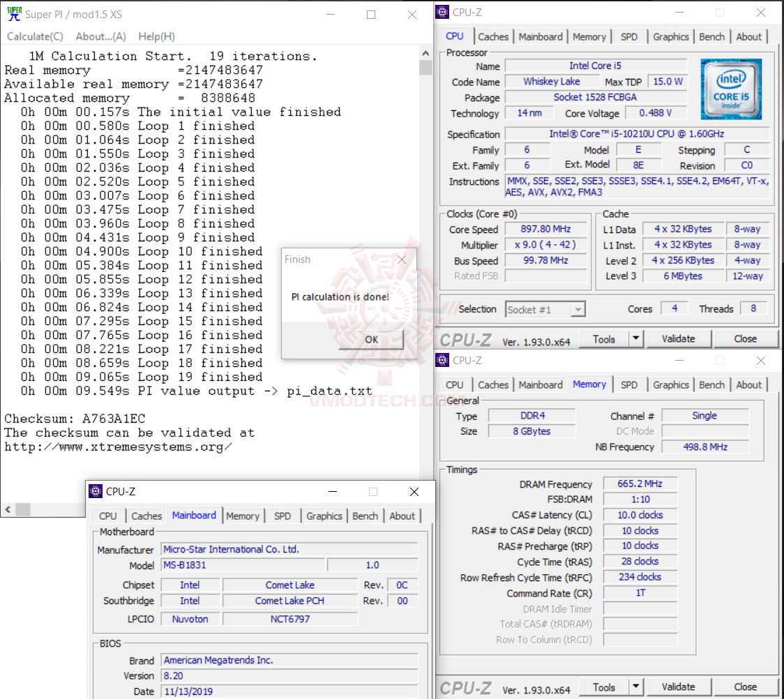Image resolution: width=784 pixels, height=699 pixels.
Task: Switch to Bench tab in the top CPU-Z window
Action: coord(711,36)
